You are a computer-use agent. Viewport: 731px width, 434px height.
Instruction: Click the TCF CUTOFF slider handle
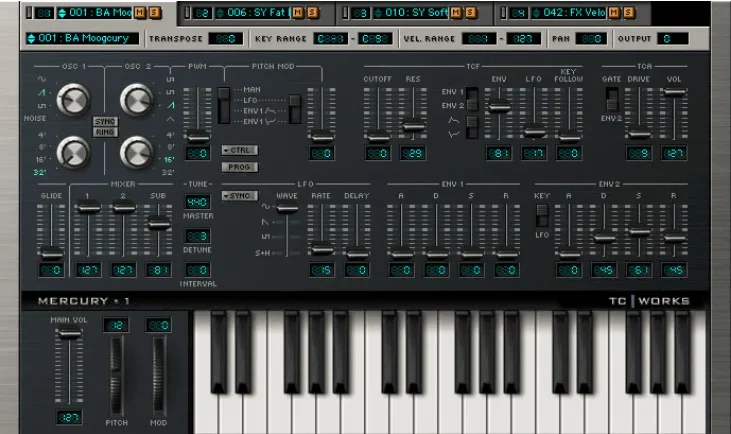tap(378, 137)
